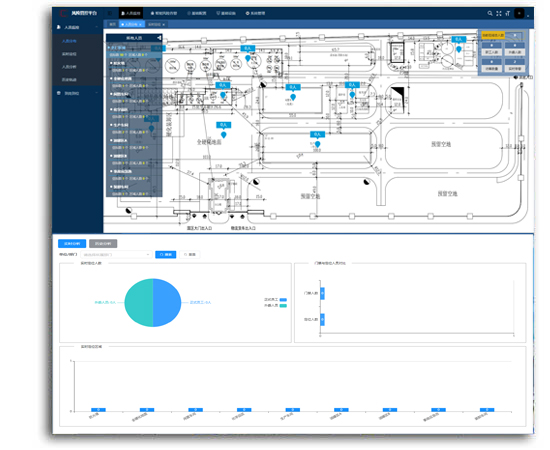Toggle fullscreen with the expand arrows icon

pos(499,13)
